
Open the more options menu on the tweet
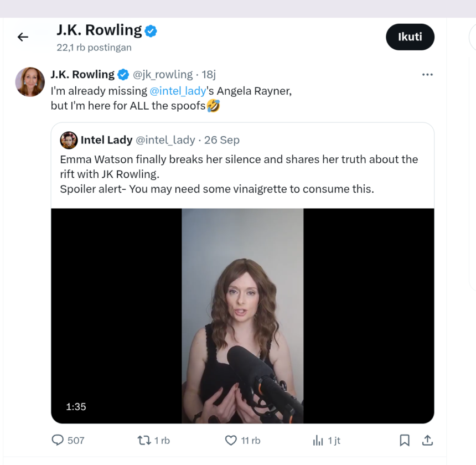click(427, 74)
